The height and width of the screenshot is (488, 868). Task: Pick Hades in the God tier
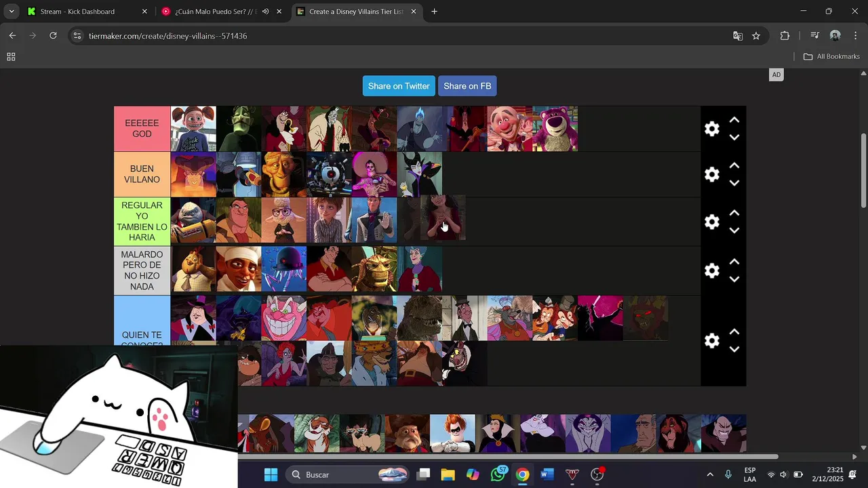click(x=419, y=129)
